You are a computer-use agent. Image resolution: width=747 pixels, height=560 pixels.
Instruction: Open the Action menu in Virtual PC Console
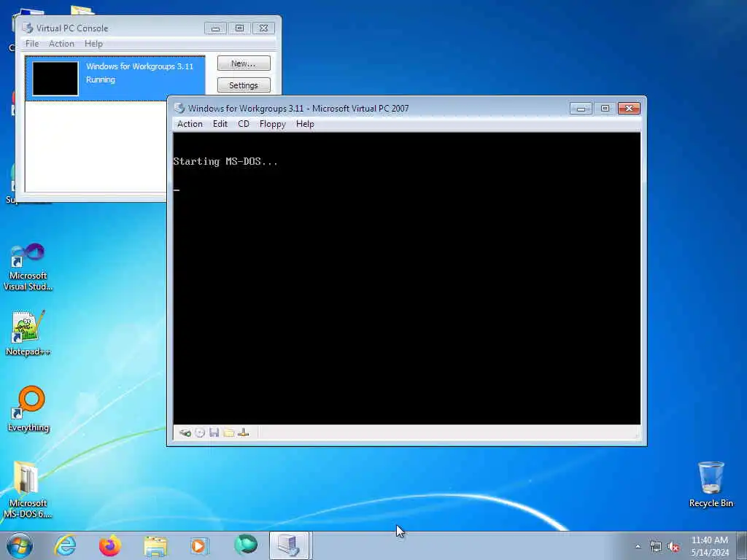coord(61,43)
